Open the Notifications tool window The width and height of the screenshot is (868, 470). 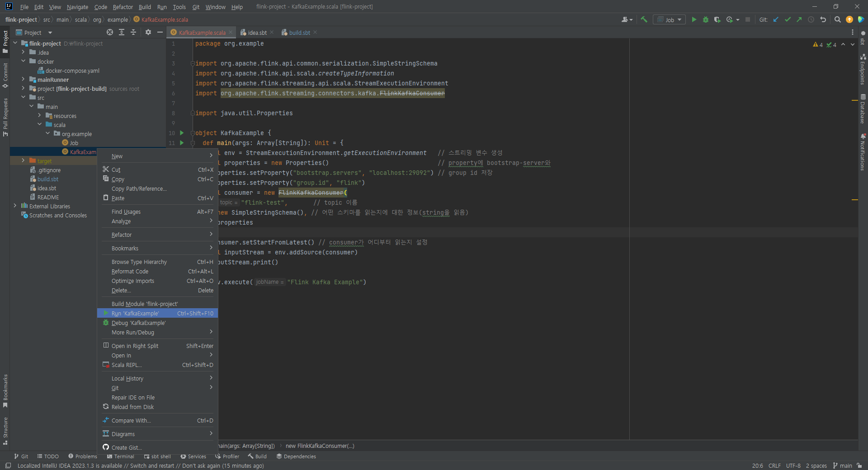863,152
